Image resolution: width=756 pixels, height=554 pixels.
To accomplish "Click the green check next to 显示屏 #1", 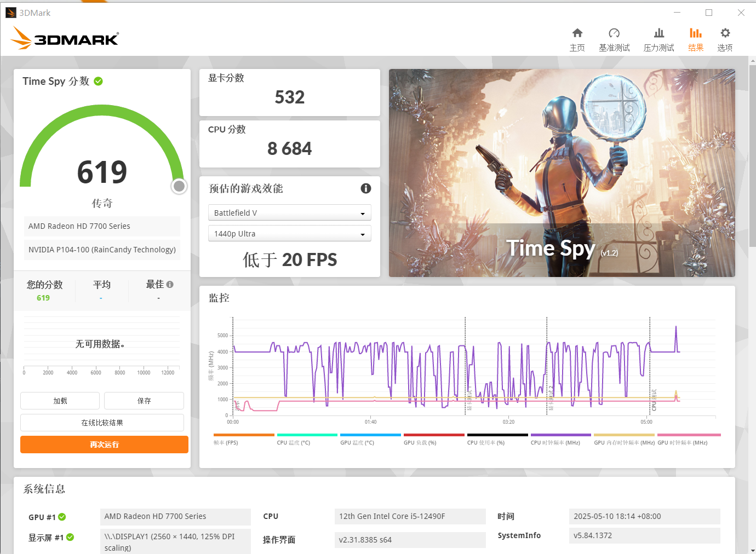I will click(70, 537).
